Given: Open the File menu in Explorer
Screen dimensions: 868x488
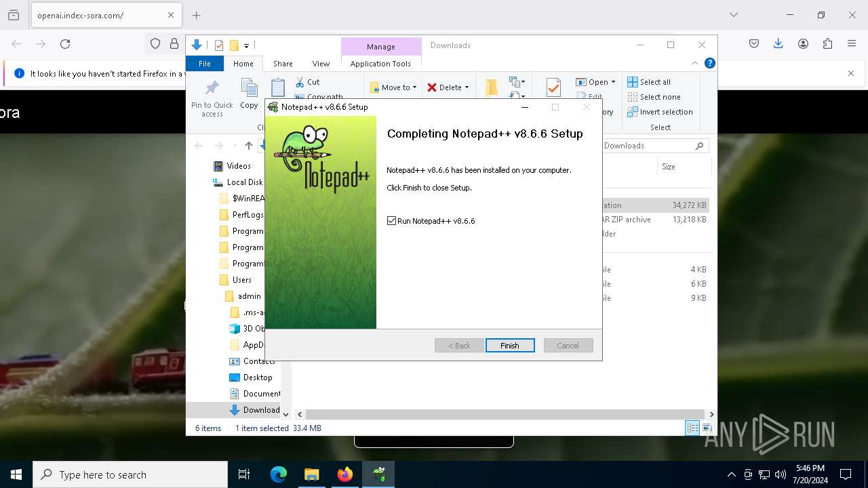Looking at the screenshot, I should coord(205,64).
